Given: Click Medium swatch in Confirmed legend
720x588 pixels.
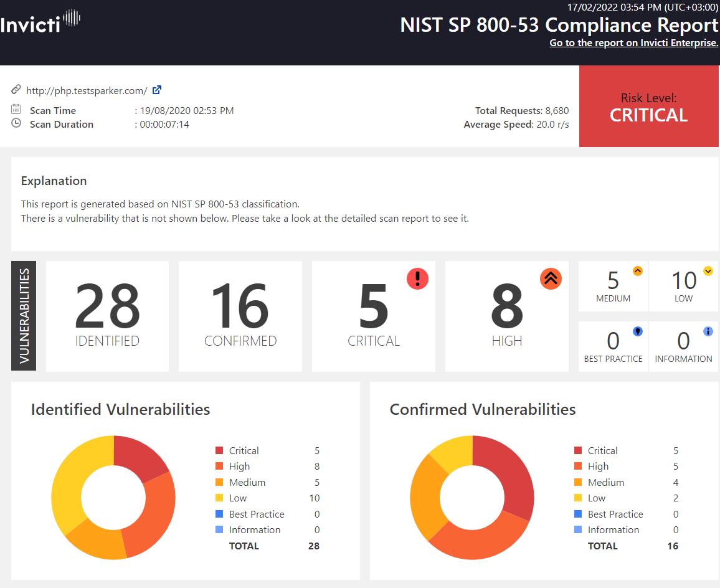Looking at the screenshot, I should tap(578, 482).
